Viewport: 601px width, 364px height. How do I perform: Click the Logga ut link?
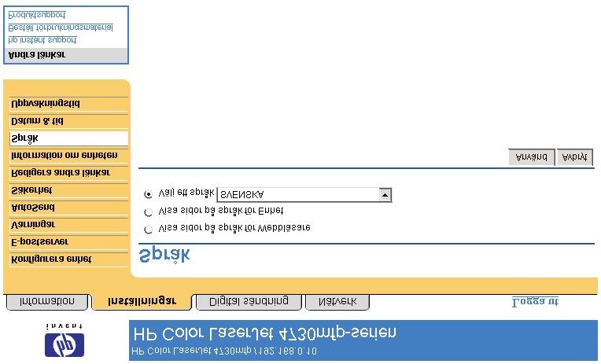535,302
